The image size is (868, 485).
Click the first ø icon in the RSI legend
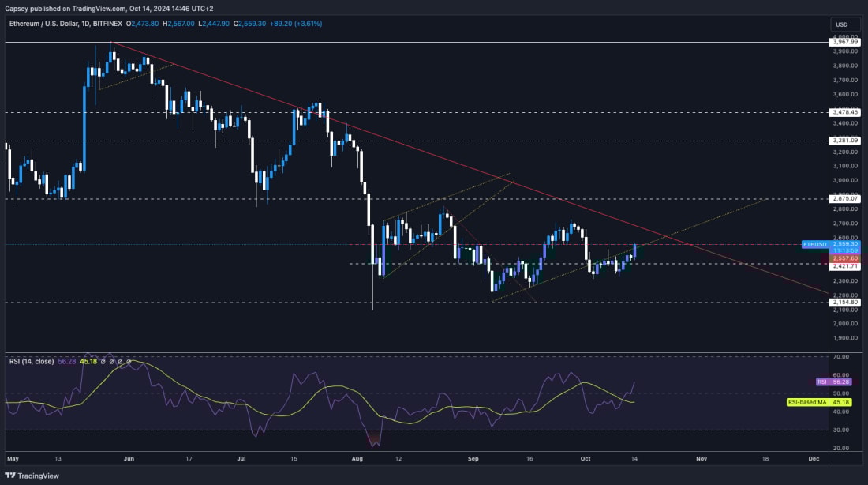point(103,361)
